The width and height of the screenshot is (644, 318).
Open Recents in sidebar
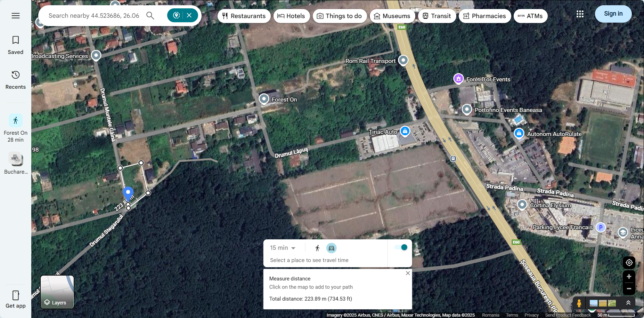[16, 80]
